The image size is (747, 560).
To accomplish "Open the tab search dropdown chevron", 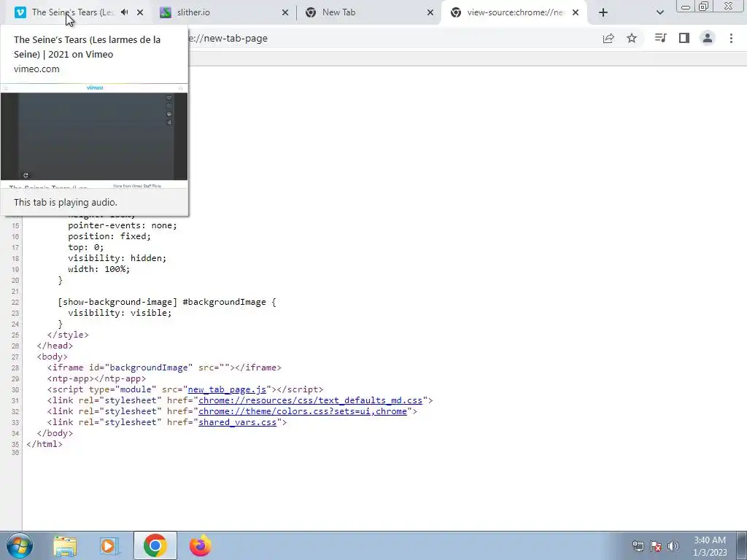I will [x=659, y=12].
